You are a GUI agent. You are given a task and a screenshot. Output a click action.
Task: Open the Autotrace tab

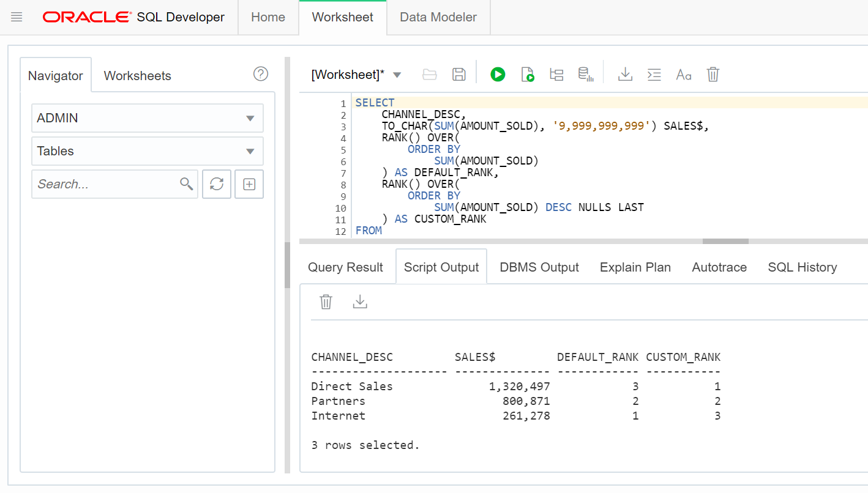point(719,267)
